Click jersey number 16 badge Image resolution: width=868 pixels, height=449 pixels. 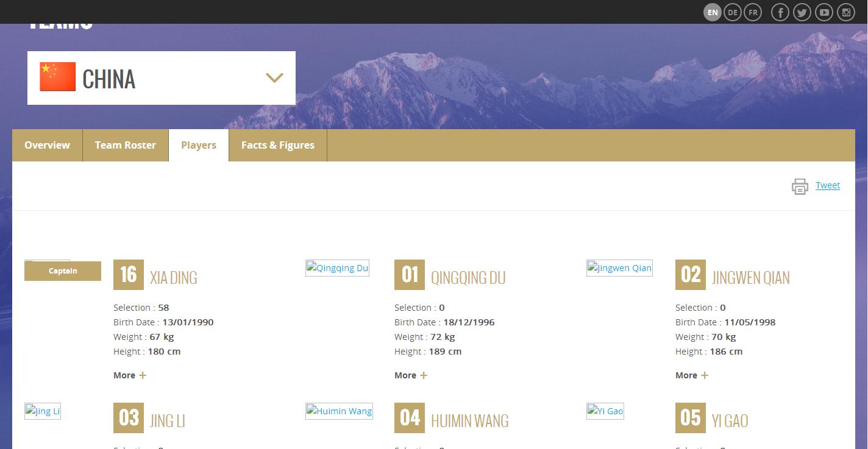pyautogui.click(x=129, y=275)
